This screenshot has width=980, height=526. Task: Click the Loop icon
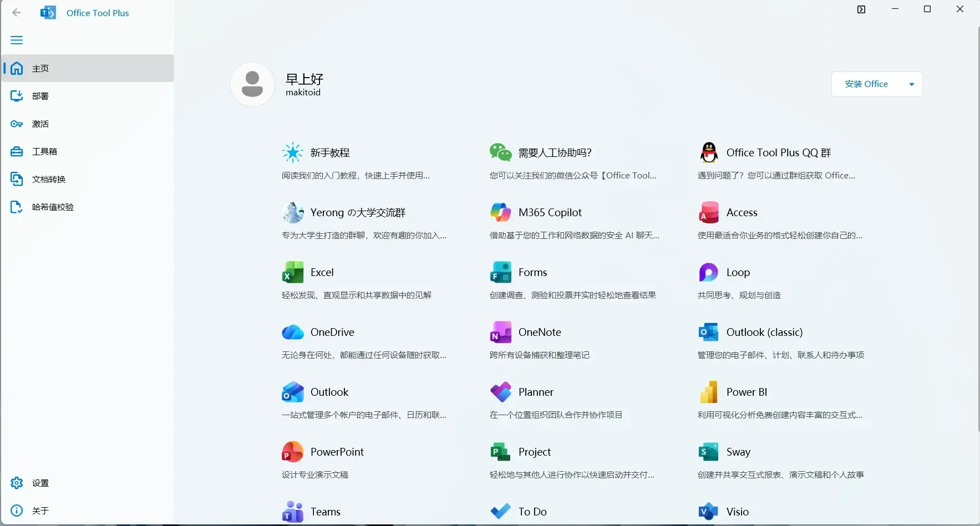tap(709, 272)
